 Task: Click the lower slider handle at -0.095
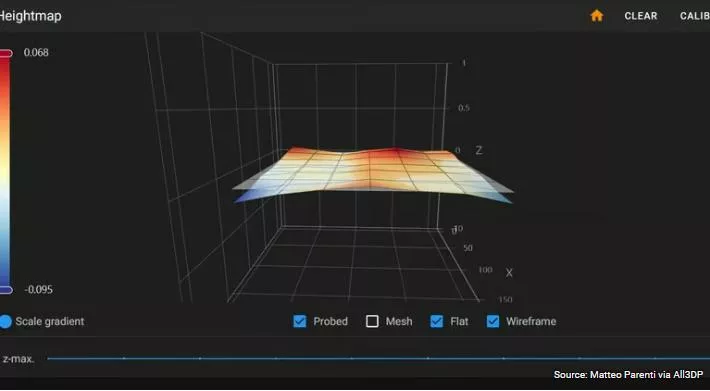tap(5, 290)
